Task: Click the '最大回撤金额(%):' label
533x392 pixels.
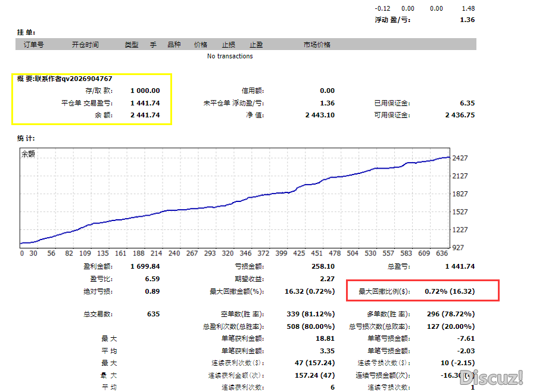Action: pyautogui.click(x=237, y=291)
